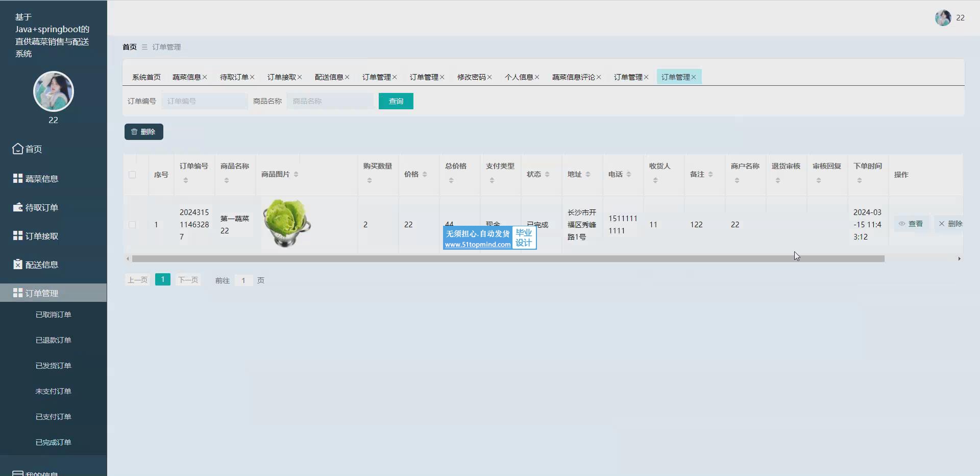This screenshot has width=980, height=476.
Task: Close the 配送信息 tab
Action: [347, 77]
